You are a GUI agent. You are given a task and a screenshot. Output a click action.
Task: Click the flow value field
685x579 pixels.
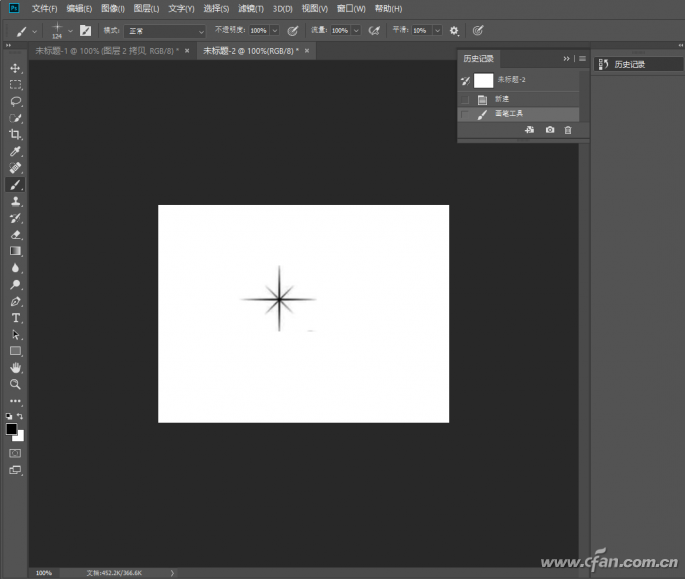tap(340, 31)
